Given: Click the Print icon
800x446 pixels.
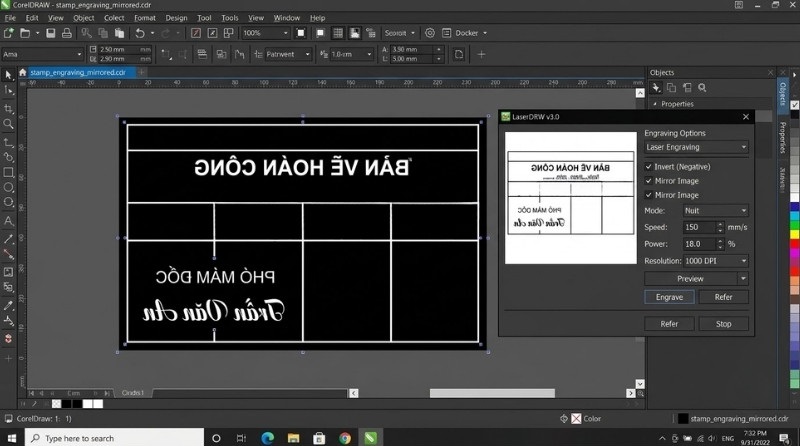Looking at the screenshot, I should tap(67, 33).
